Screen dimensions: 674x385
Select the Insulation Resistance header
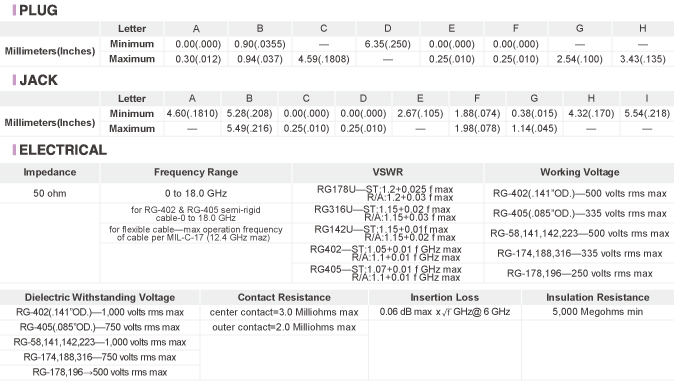[x=597, y=297]
